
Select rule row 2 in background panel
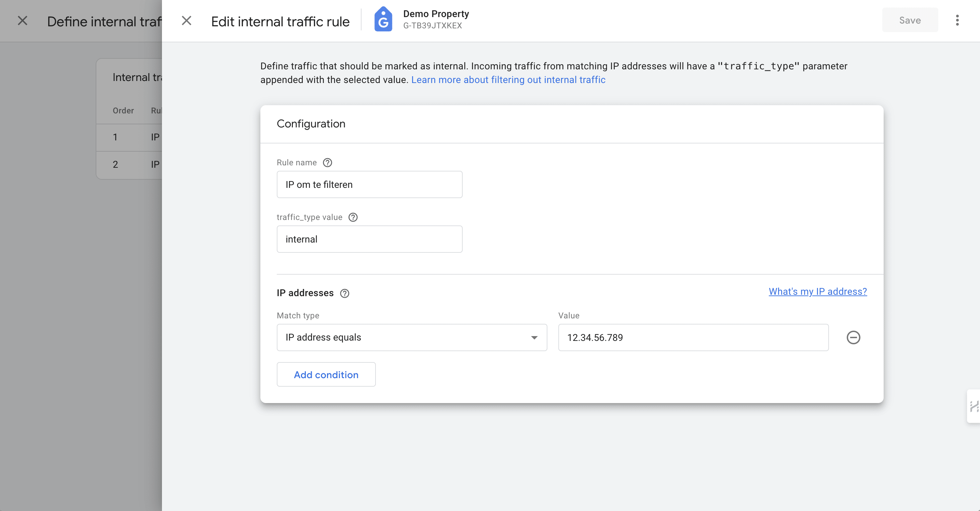[x=130, y=165]
